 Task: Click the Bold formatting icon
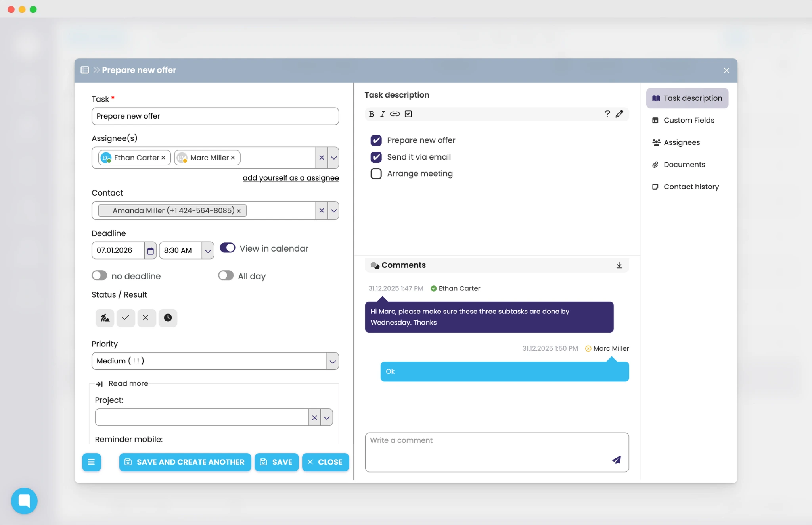pyautogui.click(x=372, y=114)
